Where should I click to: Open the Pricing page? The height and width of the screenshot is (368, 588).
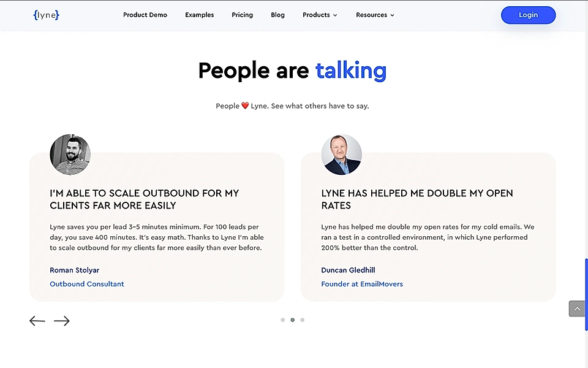242,15
